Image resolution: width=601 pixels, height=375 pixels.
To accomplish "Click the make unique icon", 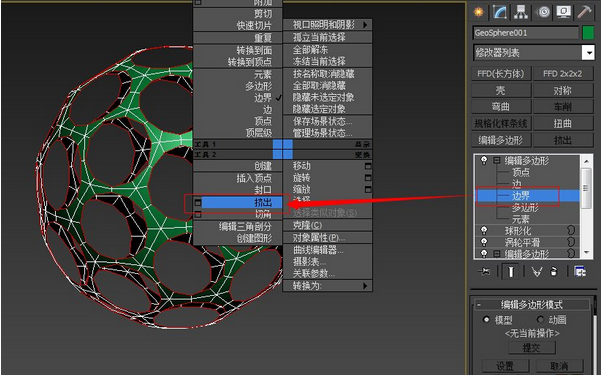I will point(537,271).
